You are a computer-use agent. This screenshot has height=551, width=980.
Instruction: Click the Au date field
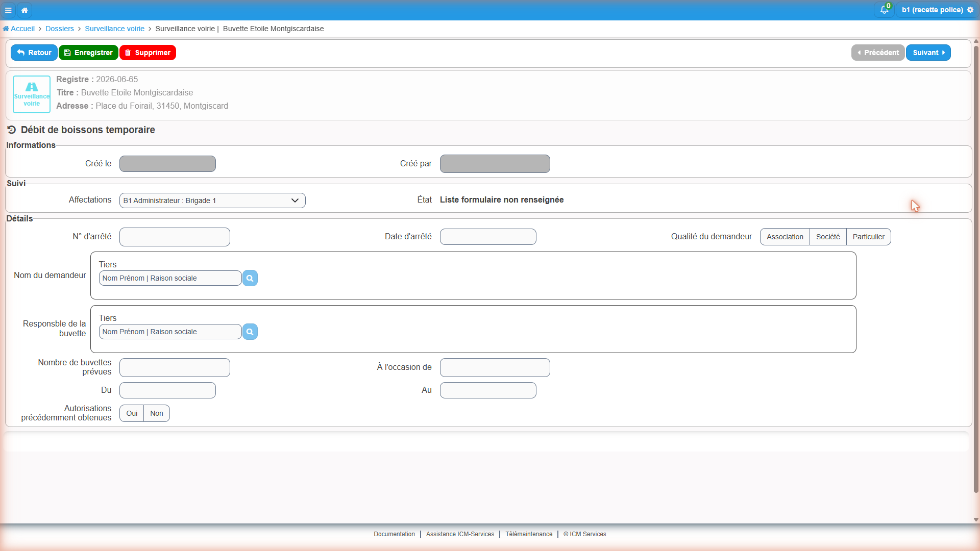[x=488, y=390]
